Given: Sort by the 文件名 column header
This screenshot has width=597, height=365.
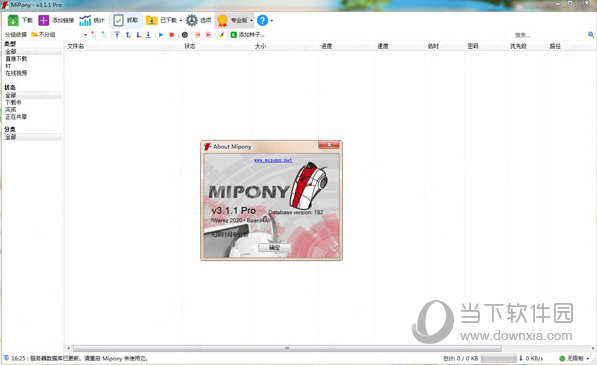Looking at the screenshot, I should 75,46.
